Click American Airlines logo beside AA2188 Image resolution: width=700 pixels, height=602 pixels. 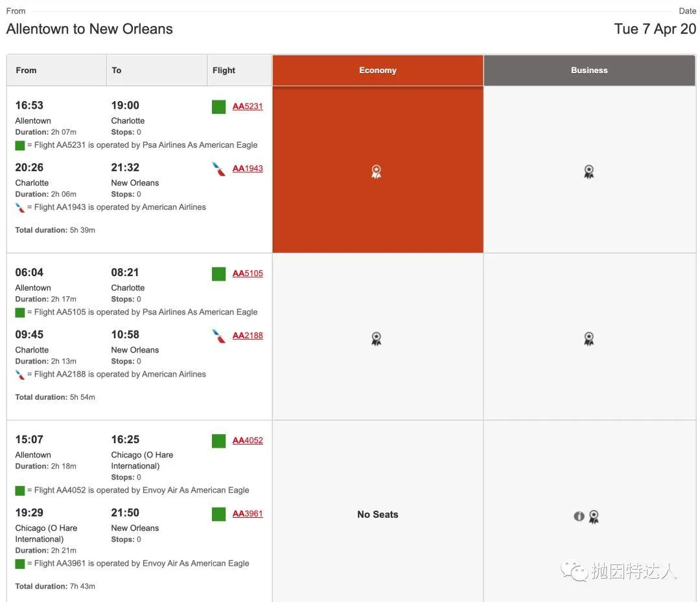click(x=219, y=336)
